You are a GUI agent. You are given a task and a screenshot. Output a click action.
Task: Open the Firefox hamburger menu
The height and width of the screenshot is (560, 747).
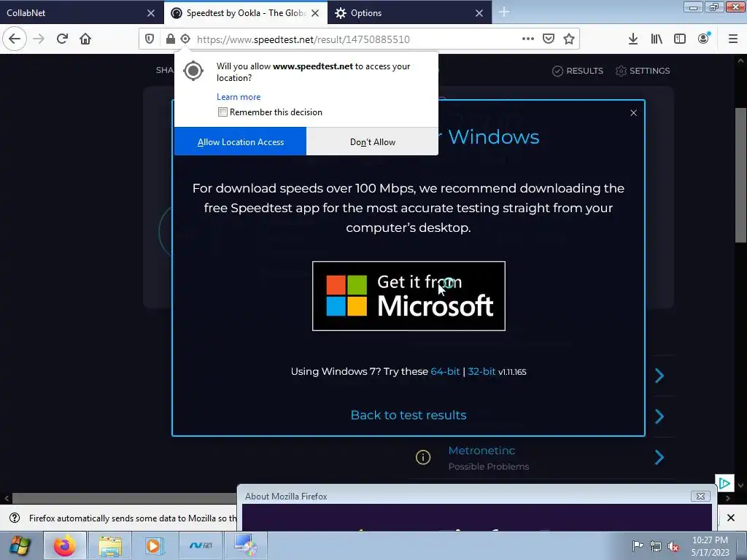tap(733, 39)
